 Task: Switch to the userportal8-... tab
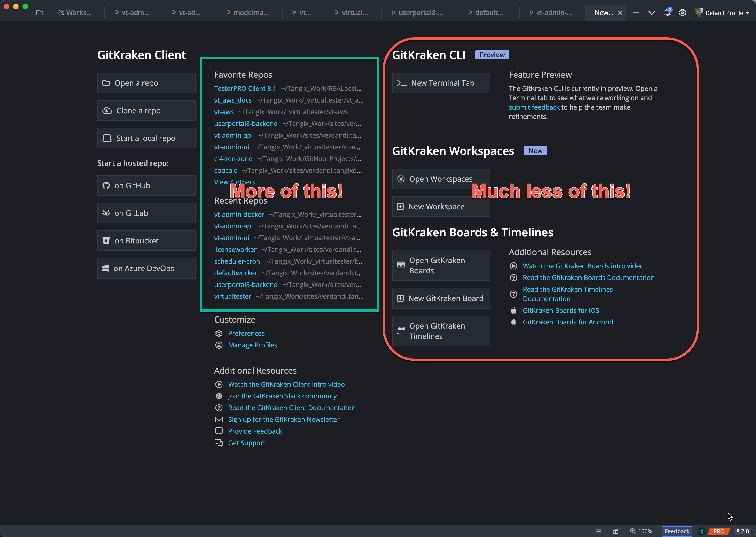(417, 13)
